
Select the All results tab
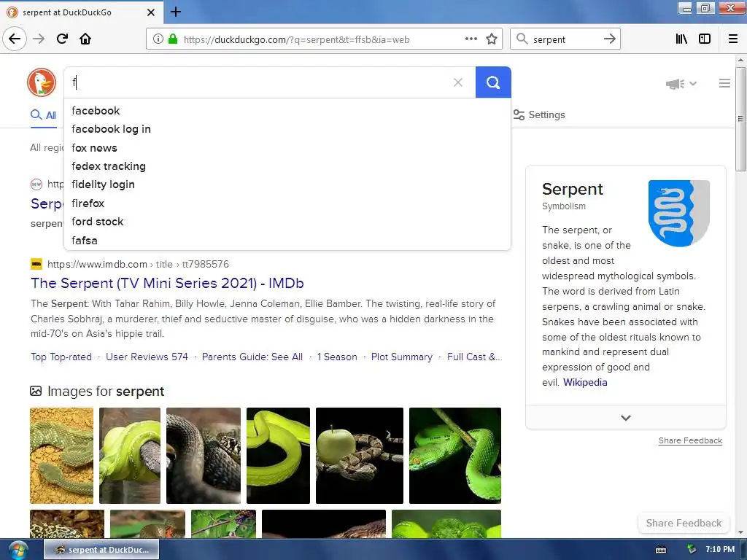(x=43, y=115)
